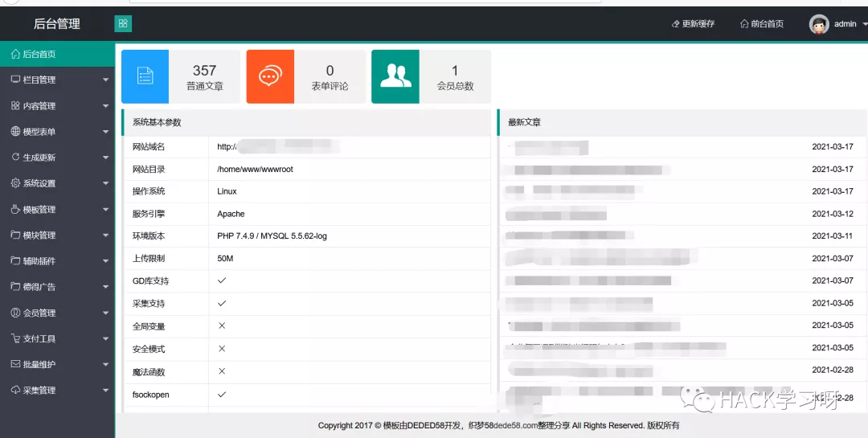Click the X mark in the 安全模式 row

coord(222,349)
